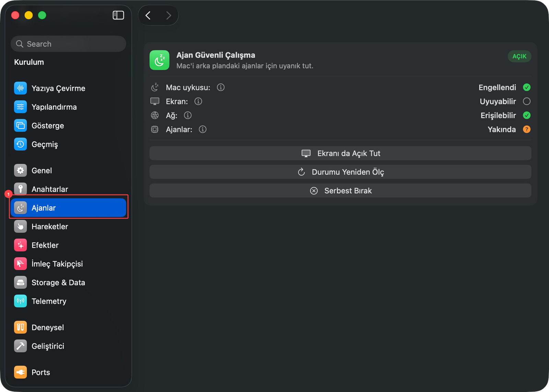The width and height of the screenshot is (549, 392).
Task: Show info for Ağ row
Action: pos(188,116)
